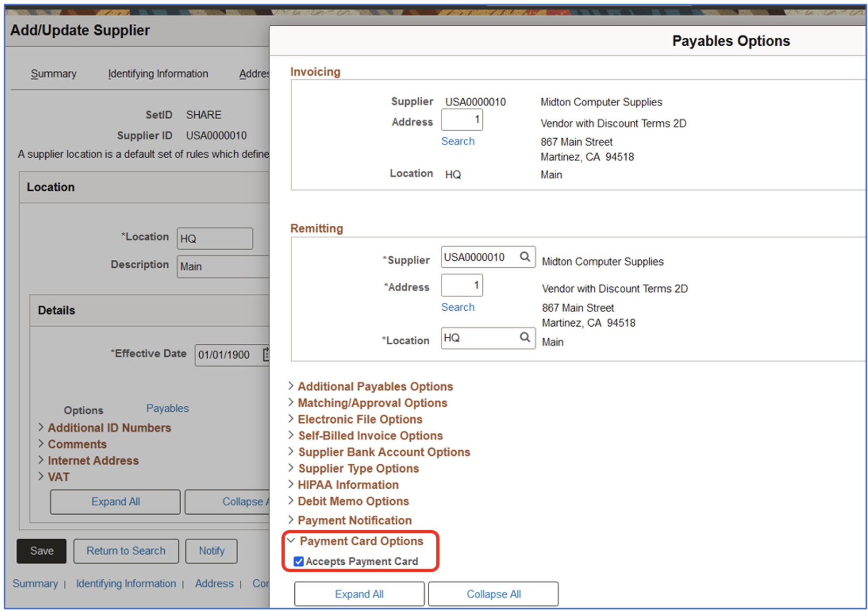This screenshot has height=611, width=868.
Task: Switch to the Identifying Information tab
Action: click(158, 73)
